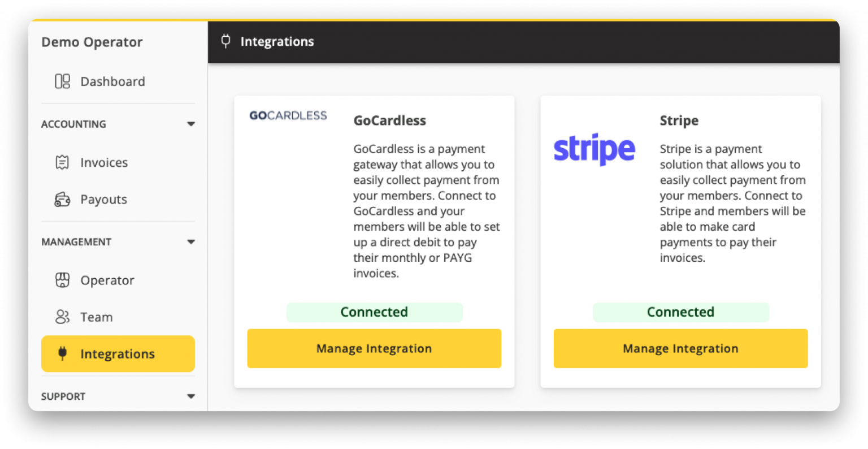Click the highlighted Integrations sidebar entry
This screenshot has height=449, width=868.
tap(118, 353)
